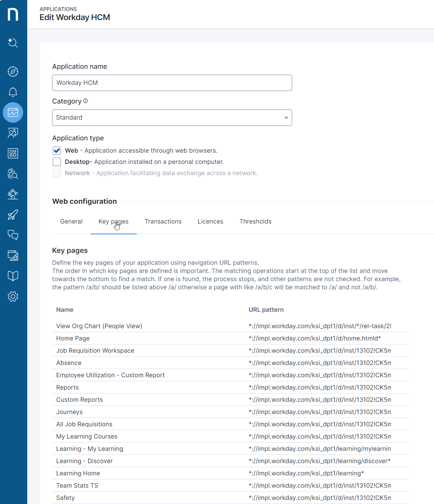434x504 pixels.
Task: Open the Licences tab
Action: coord(210,222)
